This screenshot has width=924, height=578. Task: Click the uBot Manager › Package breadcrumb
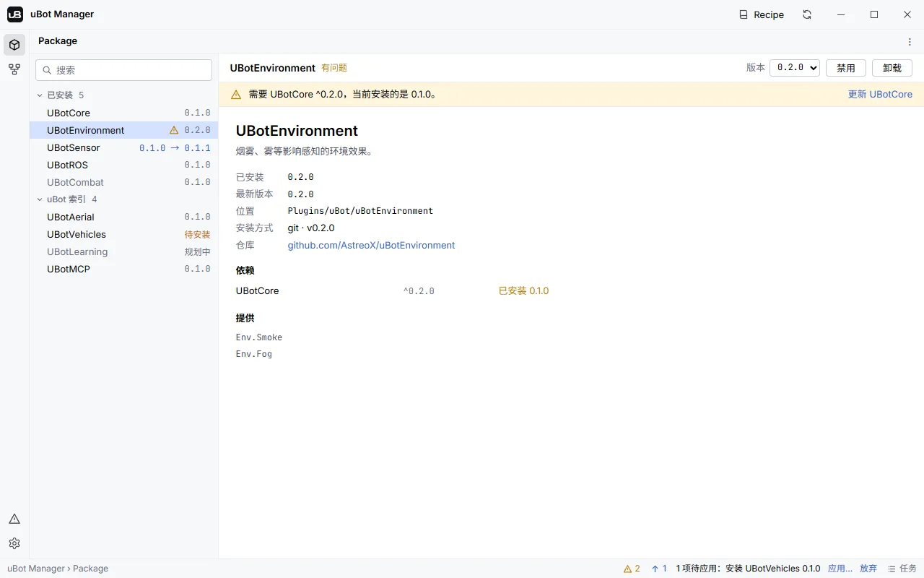coord(58,569)
